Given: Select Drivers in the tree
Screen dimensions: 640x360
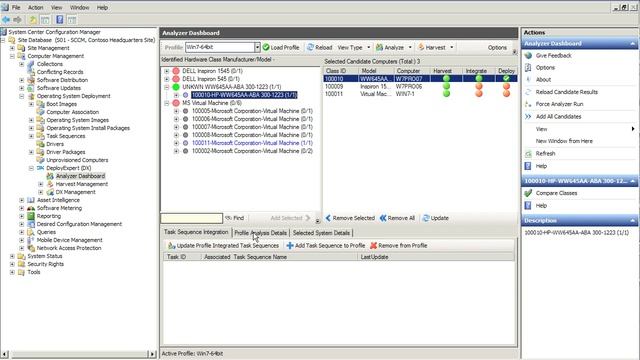Looking at the screenshot, I should pyautogui.click(x=55, y=144).
